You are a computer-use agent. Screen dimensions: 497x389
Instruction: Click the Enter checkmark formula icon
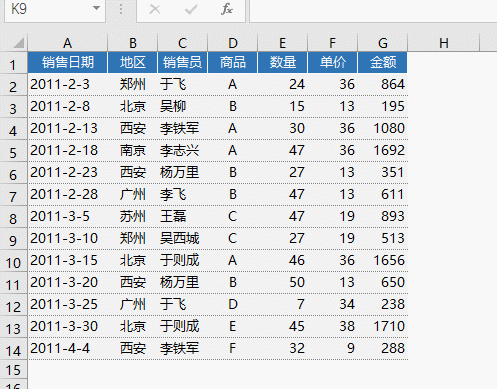pos(191,9)
